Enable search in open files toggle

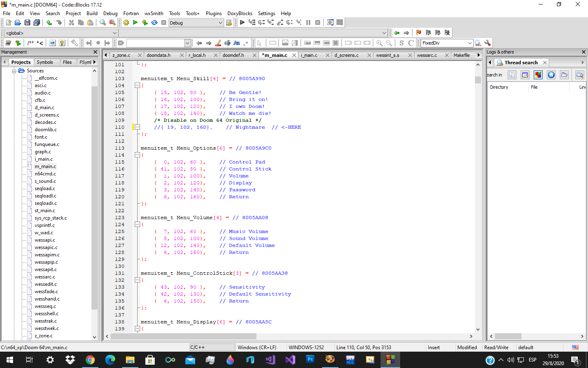click(x=512, y=75)
